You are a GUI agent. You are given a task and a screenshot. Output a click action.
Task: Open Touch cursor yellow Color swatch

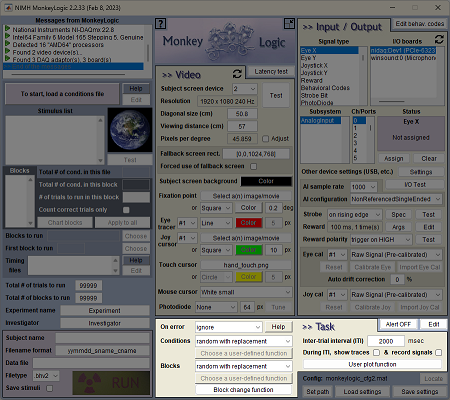click(249, 277)
